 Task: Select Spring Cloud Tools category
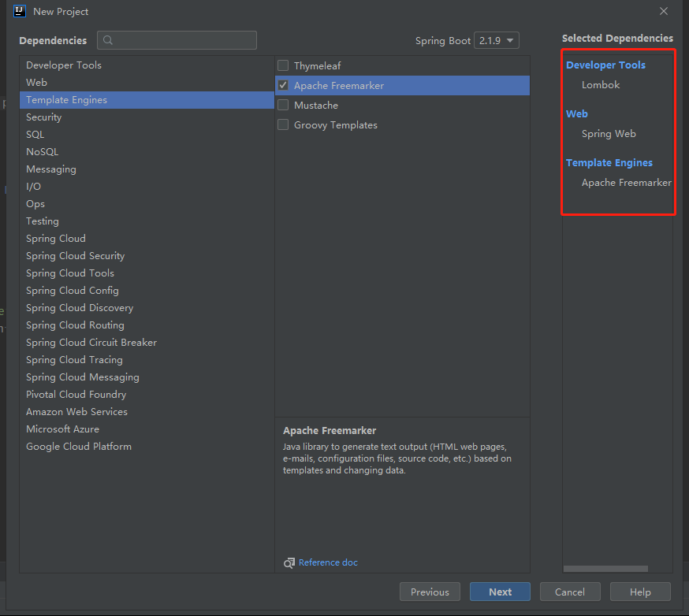click(147, 273)
